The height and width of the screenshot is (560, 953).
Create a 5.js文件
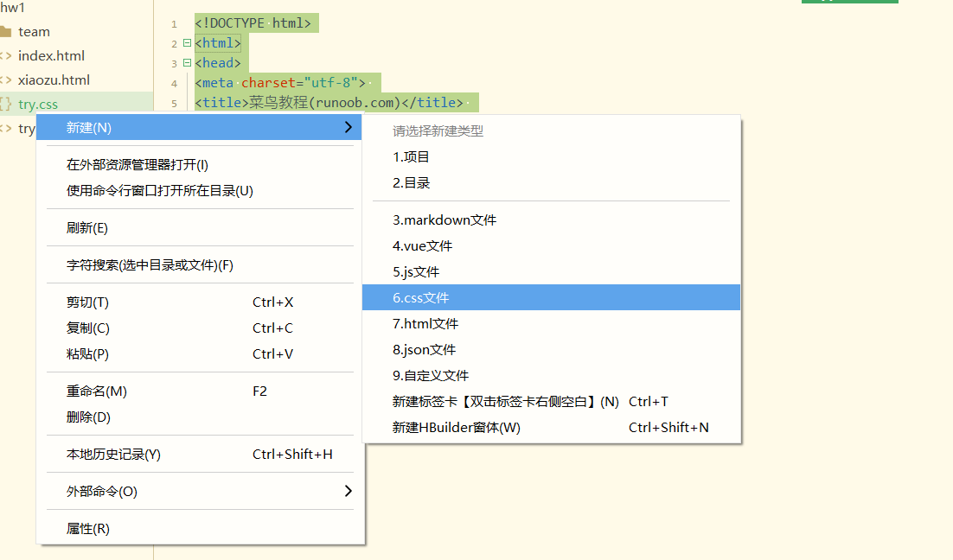(416, 272)
